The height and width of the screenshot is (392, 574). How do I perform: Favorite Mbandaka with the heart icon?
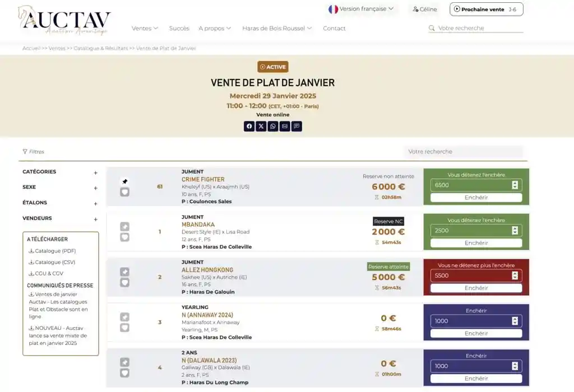[125, 237]
